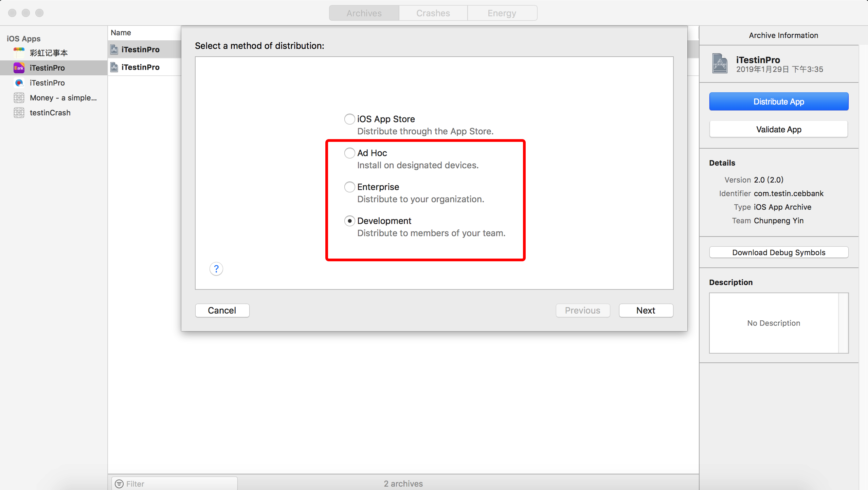This screenshot has height=490, width=868.
Task: Click the No Description text area
Action: (774, 323)
